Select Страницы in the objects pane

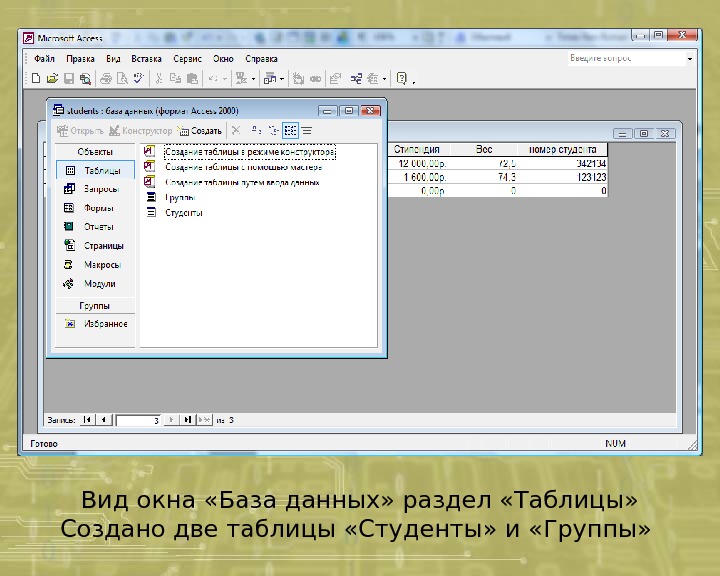(x=96, y=246)
